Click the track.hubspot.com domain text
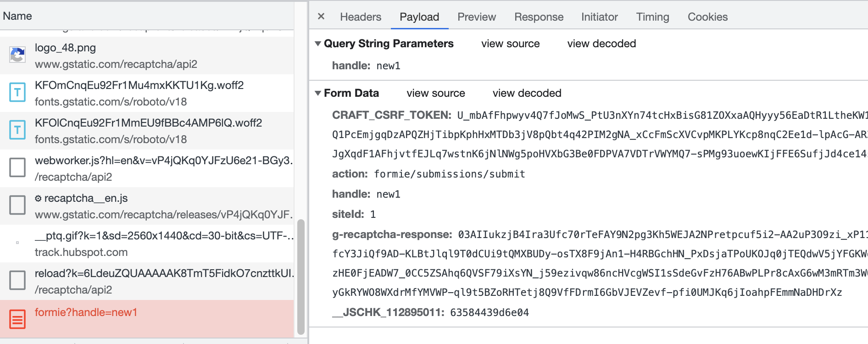The width and height of the screenshot is (868, 344). 81,252
